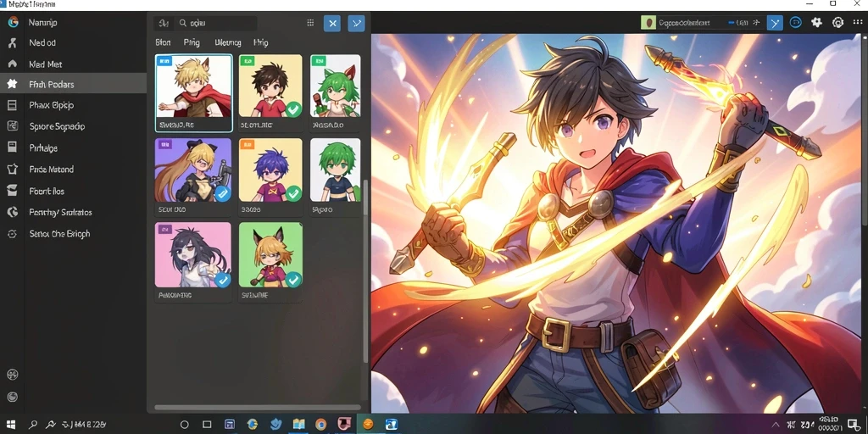Viewport: 868px width, 434px height.
Task: Click the grid view icon in thumbnail panel
Action: click(310, 23)
